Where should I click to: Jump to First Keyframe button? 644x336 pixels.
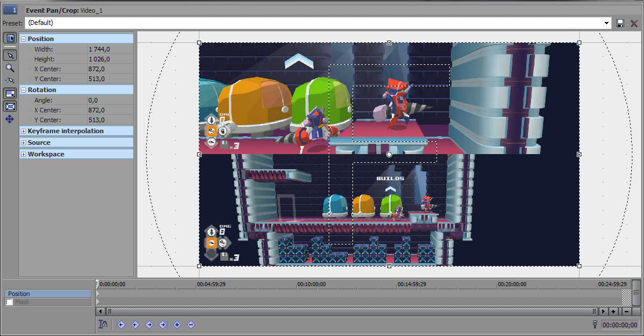tap(121, 324)
